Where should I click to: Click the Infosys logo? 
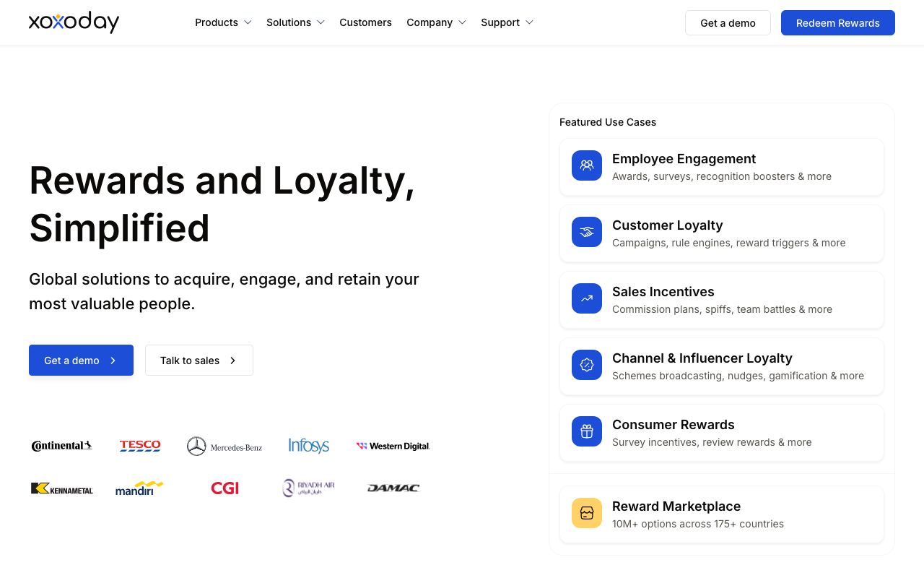[x=309, y=446]
